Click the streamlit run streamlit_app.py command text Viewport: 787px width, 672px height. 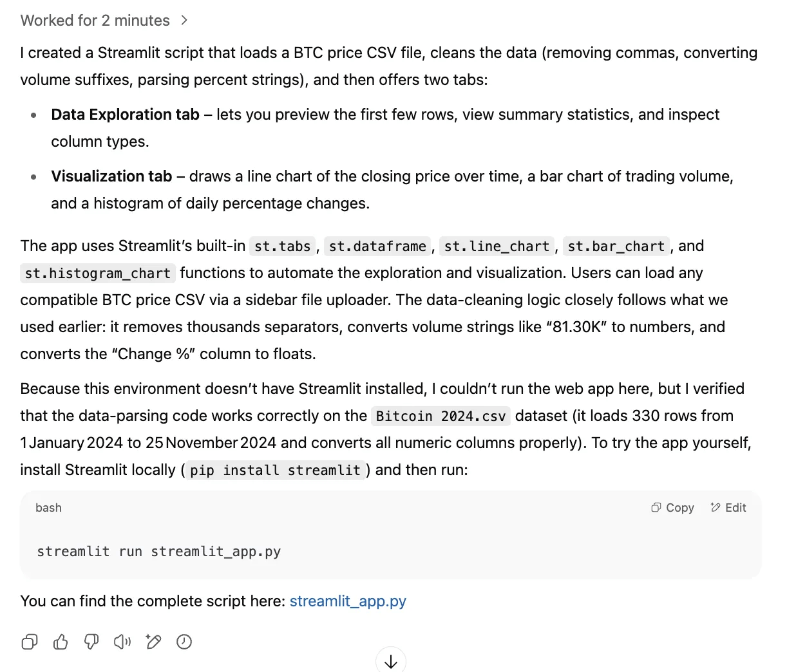[x=159, y=552]
